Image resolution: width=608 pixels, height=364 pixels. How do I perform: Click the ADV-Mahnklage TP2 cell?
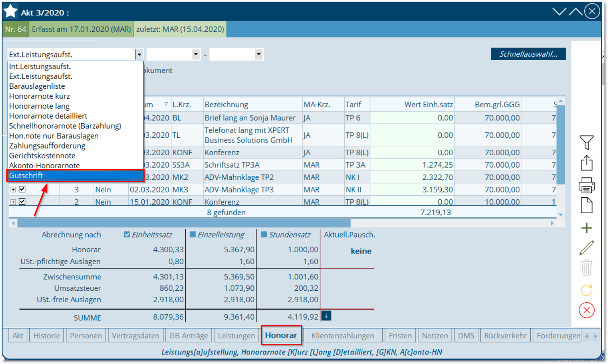point(253,177)
